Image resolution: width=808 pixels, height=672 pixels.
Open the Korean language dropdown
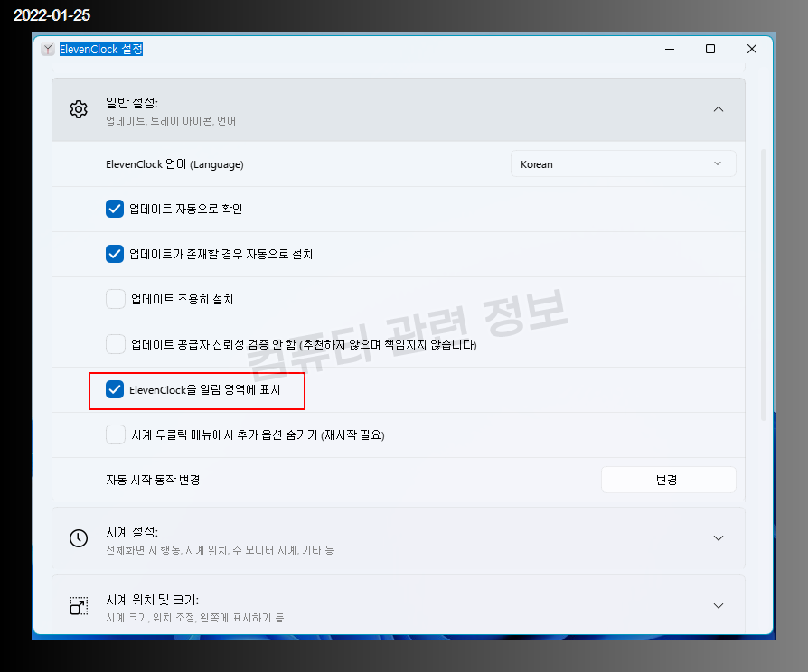(x=623, y=163)
